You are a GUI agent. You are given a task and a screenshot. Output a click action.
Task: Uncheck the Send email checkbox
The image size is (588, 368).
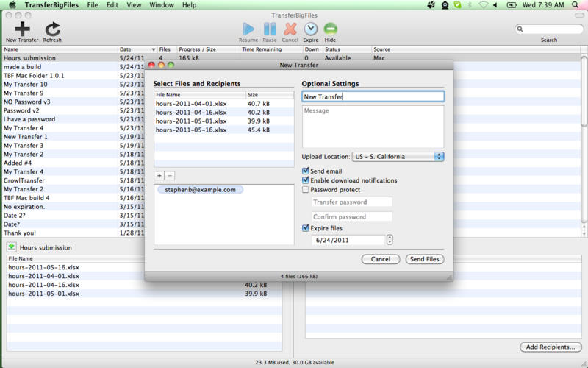(x=306, y=171)
